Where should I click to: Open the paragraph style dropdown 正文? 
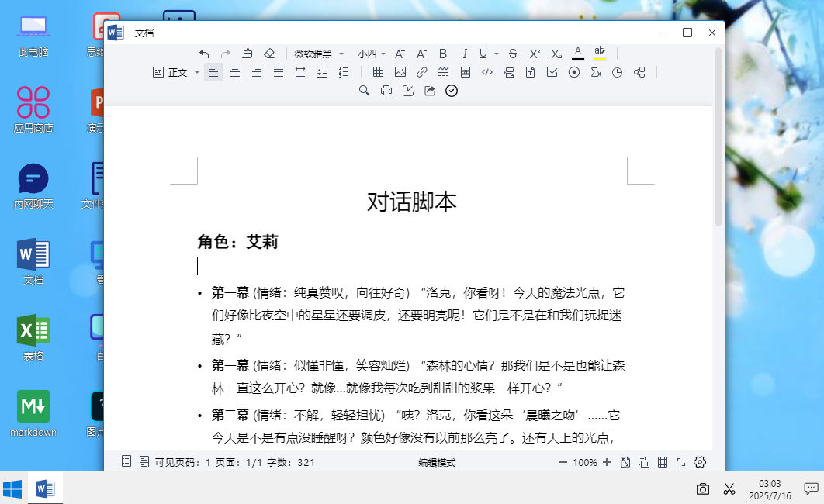point(176,72)
